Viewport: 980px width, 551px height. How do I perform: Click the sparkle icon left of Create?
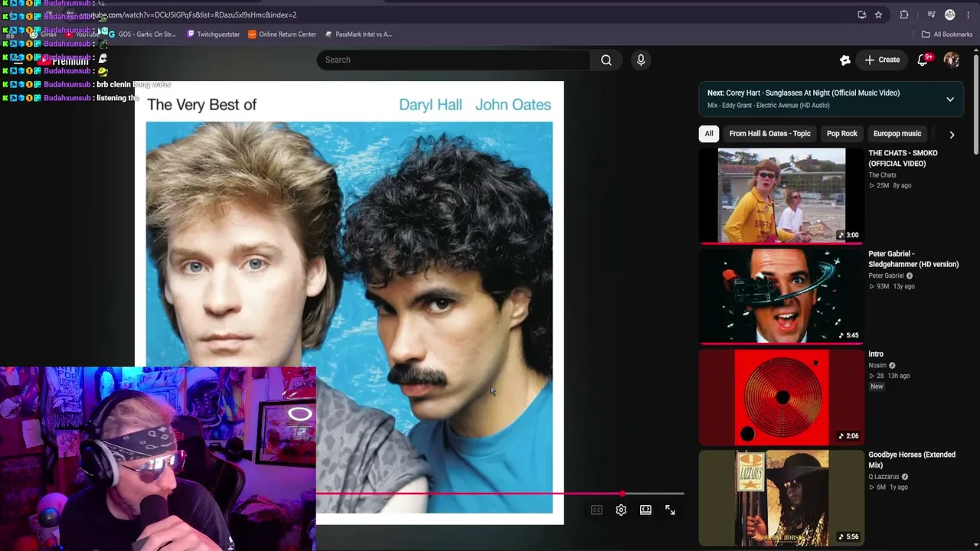(x=845, y=60)
